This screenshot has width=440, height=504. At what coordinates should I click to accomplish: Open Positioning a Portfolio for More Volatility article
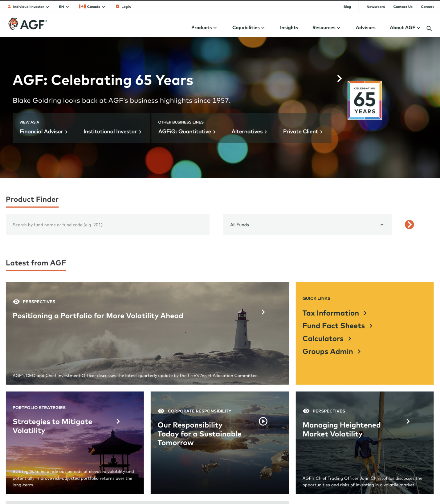click(98, 316)
